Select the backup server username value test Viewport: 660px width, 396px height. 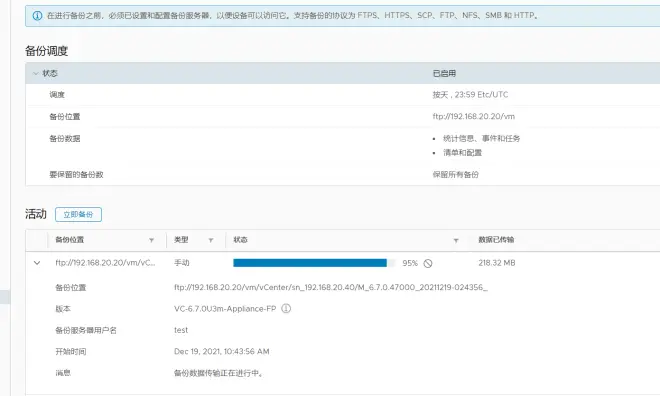181,330
